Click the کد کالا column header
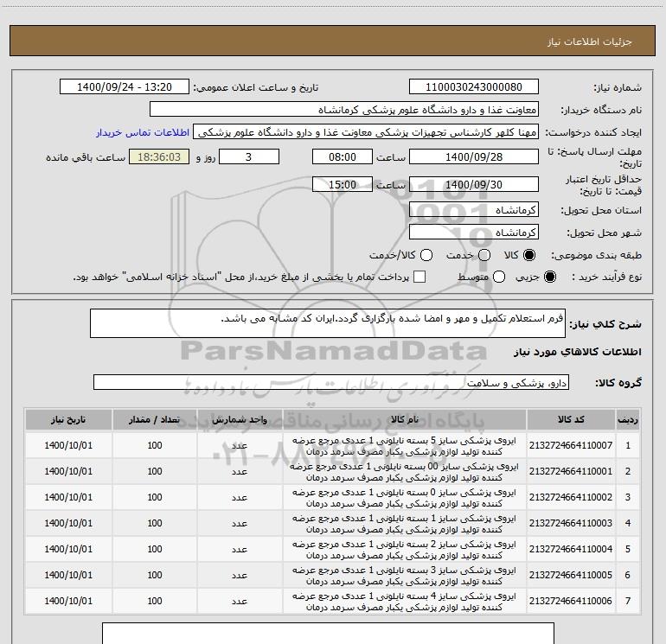 tap(571, 420)
